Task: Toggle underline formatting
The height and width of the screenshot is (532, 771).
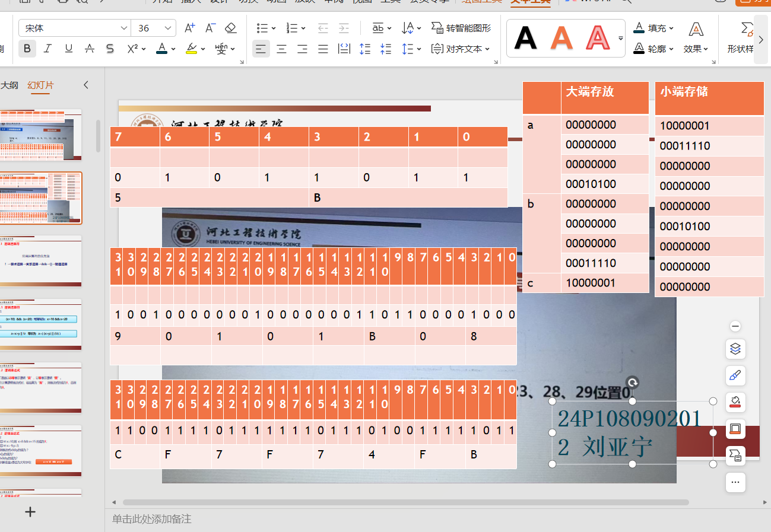Action: [69, 49]
